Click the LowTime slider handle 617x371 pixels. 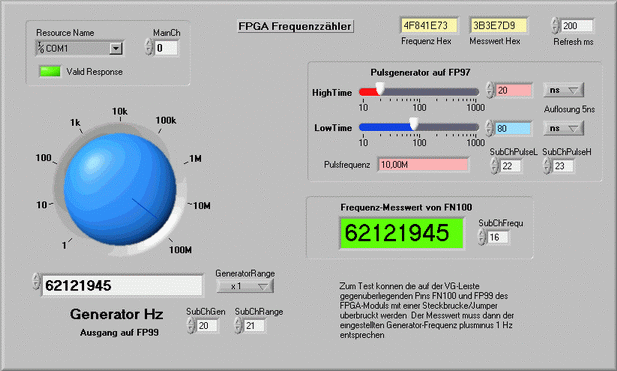coord(414,124)
